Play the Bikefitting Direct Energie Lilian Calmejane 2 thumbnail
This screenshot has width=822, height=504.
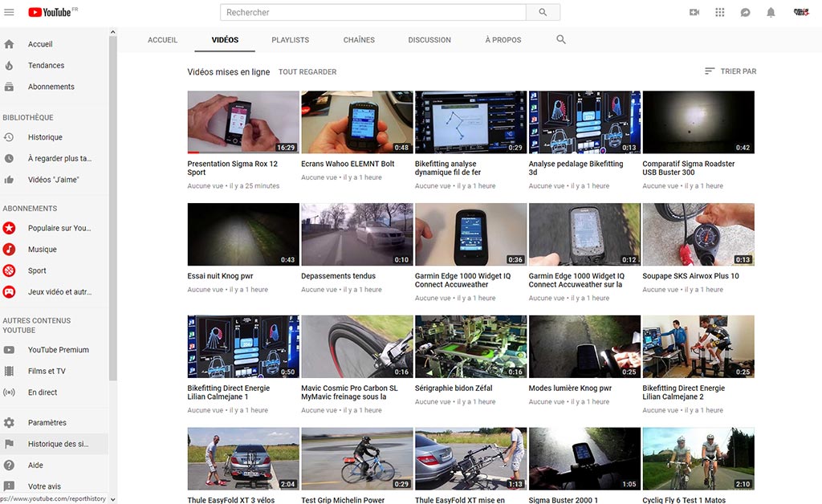click(x=698, y=347)
